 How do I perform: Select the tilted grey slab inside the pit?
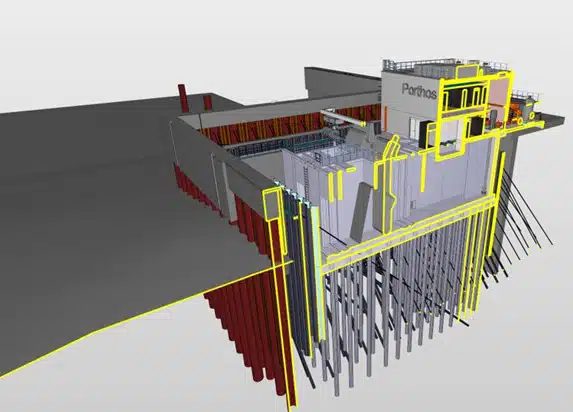click(362, 212)
